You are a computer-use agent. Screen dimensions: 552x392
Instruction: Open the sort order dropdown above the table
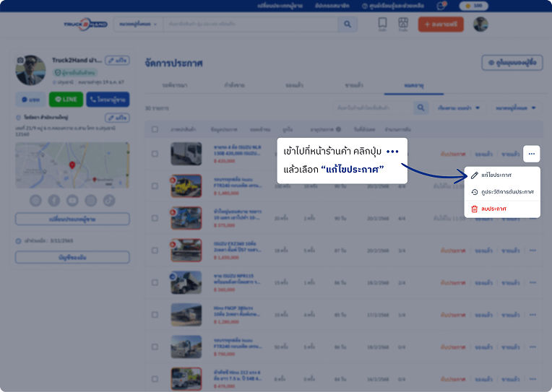click(459, 108)
